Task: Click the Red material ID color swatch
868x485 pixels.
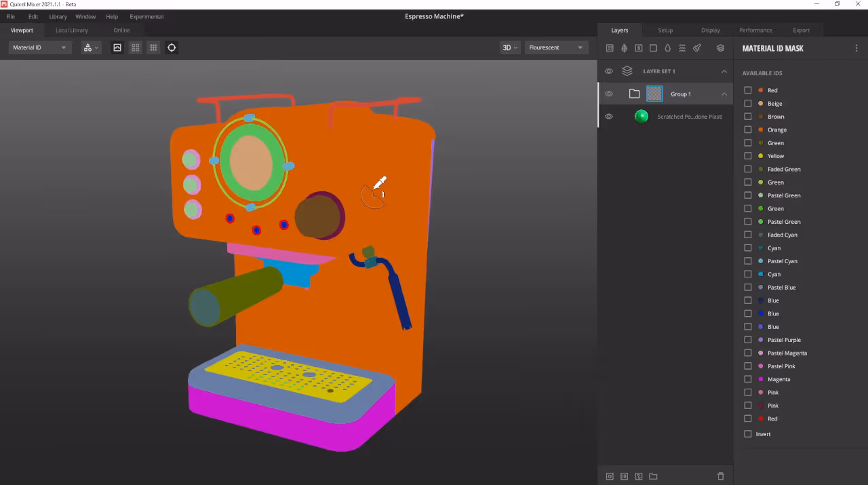Action: coord(759,90)
